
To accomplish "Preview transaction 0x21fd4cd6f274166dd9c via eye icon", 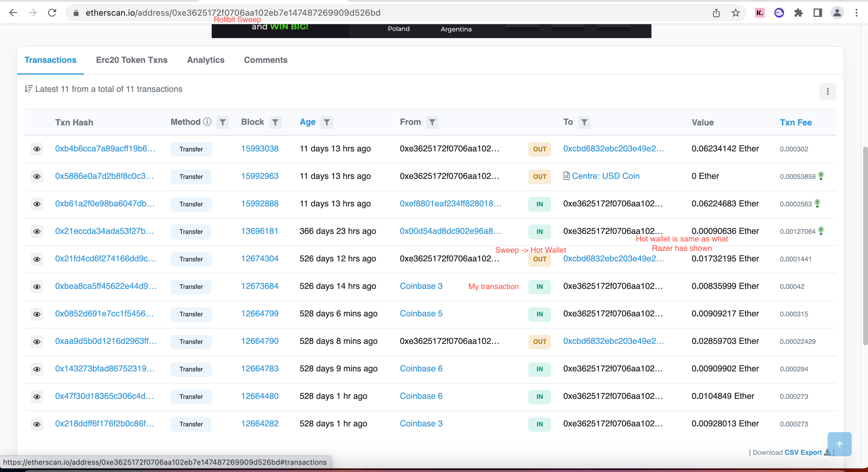I will pyautogui.click(x=37, y=259).
